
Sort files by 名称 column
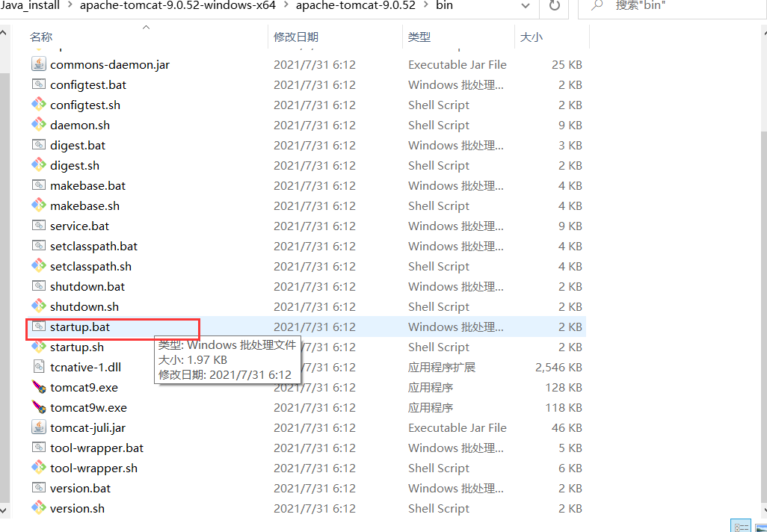click(x=146, y=37)
